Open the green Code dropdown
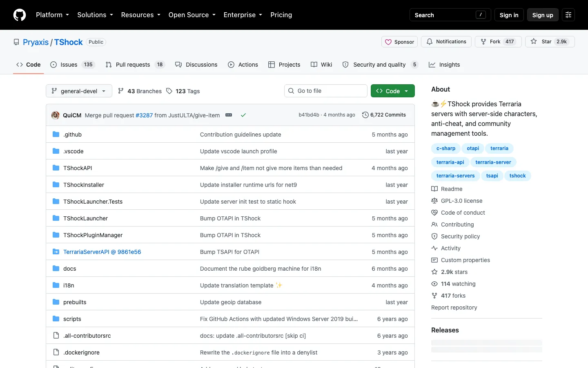The image size is (588, 368). tap(393, 91)
